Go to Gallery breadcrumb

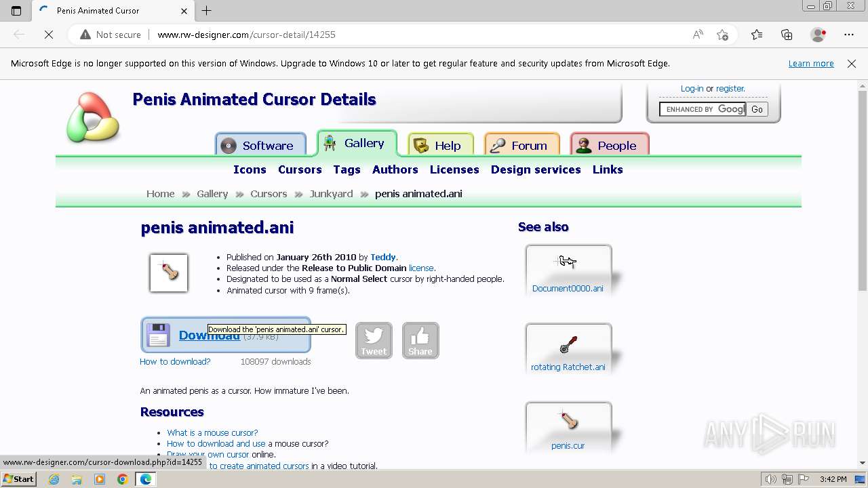tap(212, 194)
